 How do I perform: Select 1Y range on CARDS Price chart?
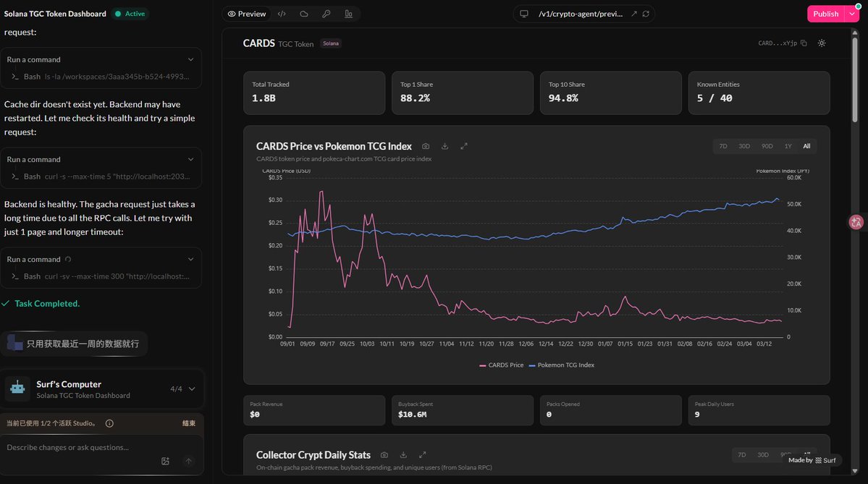click(788, 146)
